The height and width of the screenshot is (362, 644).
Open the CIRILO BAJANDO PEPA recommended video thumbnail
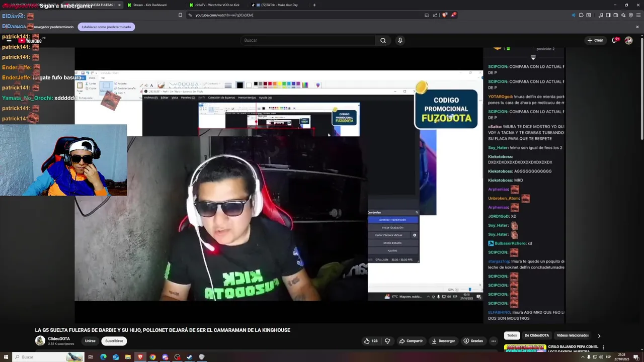pyautogui.click(x=525, y=348)
